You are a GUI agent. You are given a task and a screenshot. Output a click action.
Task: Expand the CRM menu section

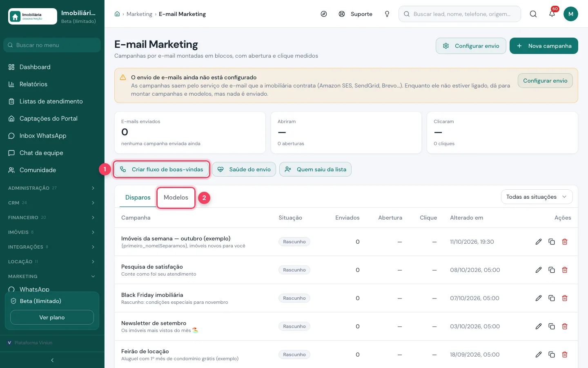tap(52, 203)
